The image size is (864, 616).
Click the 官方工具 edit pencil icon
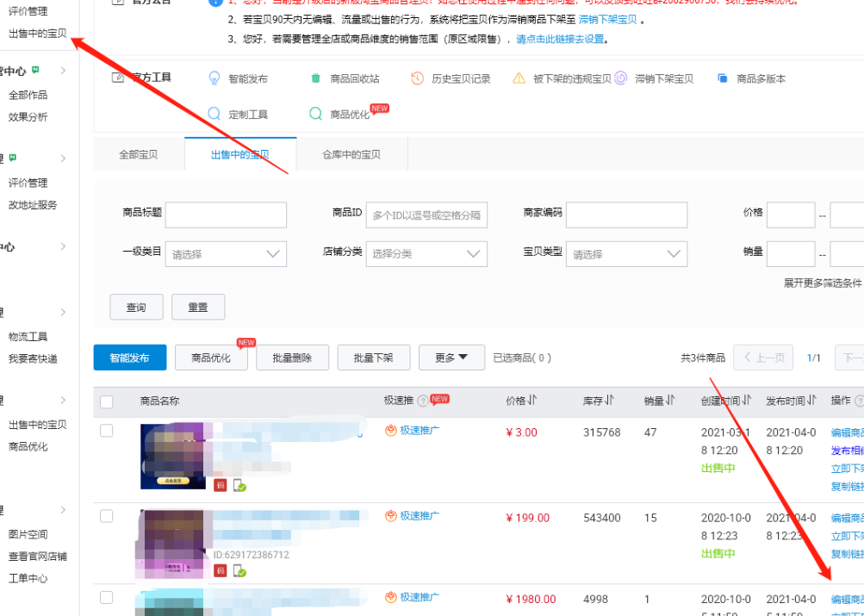click(117, 78)
